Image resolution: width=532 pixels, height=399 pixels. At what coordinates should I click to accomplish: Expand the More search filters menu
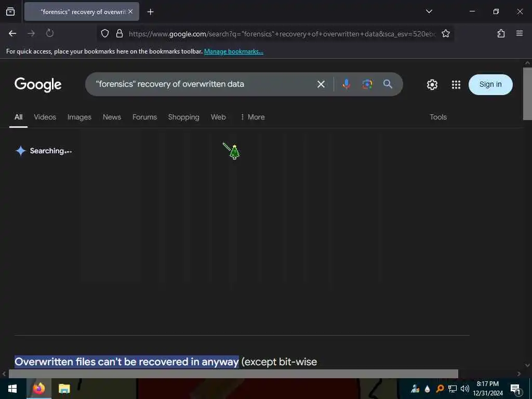(252, 117)
